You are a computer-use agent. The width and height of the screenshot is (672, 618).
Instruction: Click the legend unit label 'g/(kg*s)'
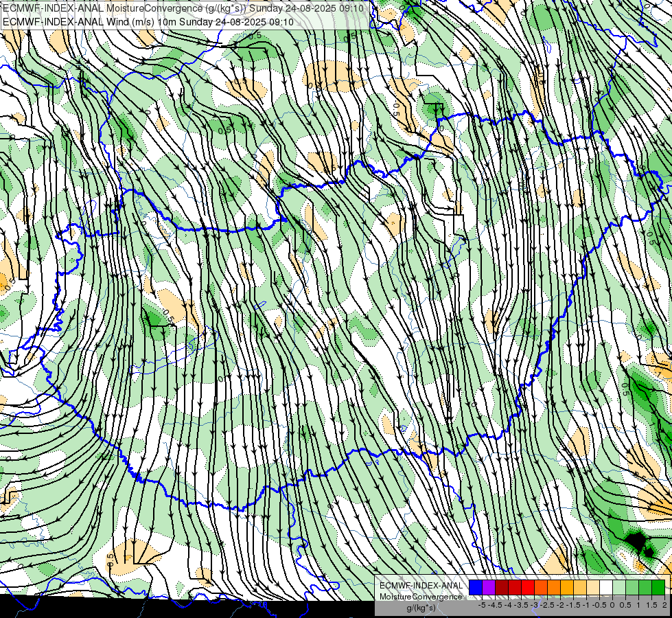[x=421, y=608]
